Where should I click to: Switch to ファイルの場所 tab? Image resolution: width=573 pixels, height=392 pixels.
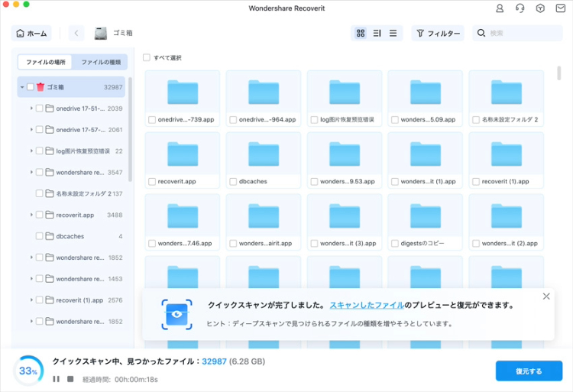tap(45, 62)
